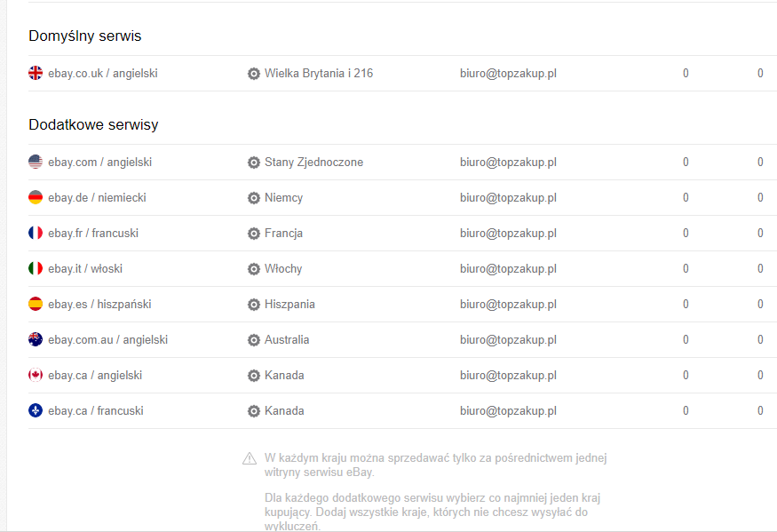
Task: Open gear settings for Hiszpania
Action: [254, 305]
